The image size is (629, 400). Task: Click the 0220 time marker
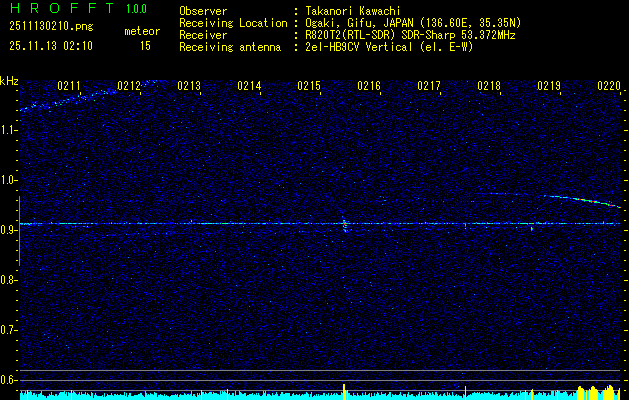(608, 87)
